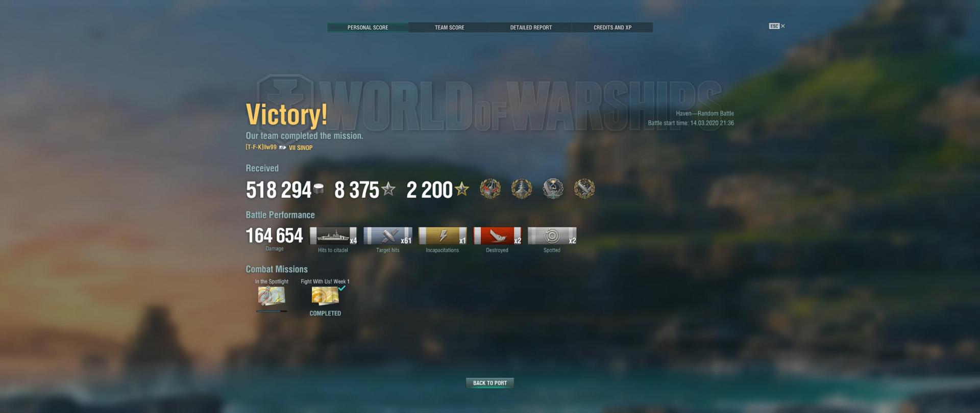The image size is (980, 413).
Task: Click the Back to Port button
Action: click(x=490, y=383)
